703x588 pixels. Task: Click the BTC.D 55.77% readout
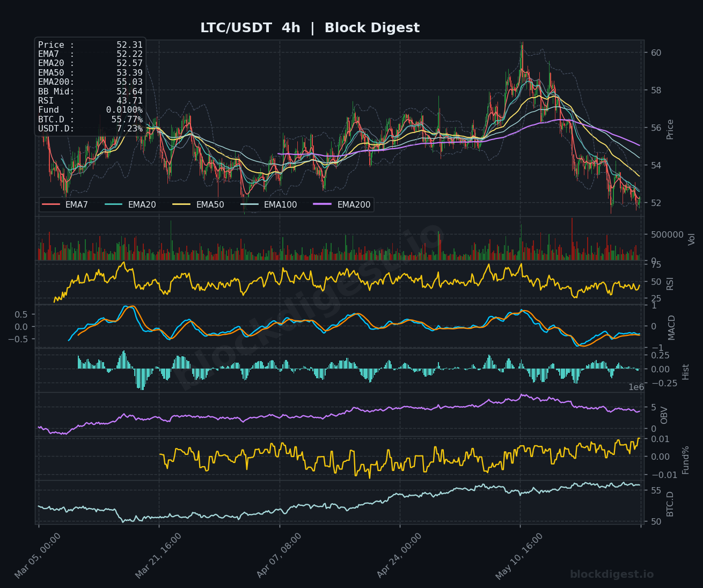pos(90,120)
